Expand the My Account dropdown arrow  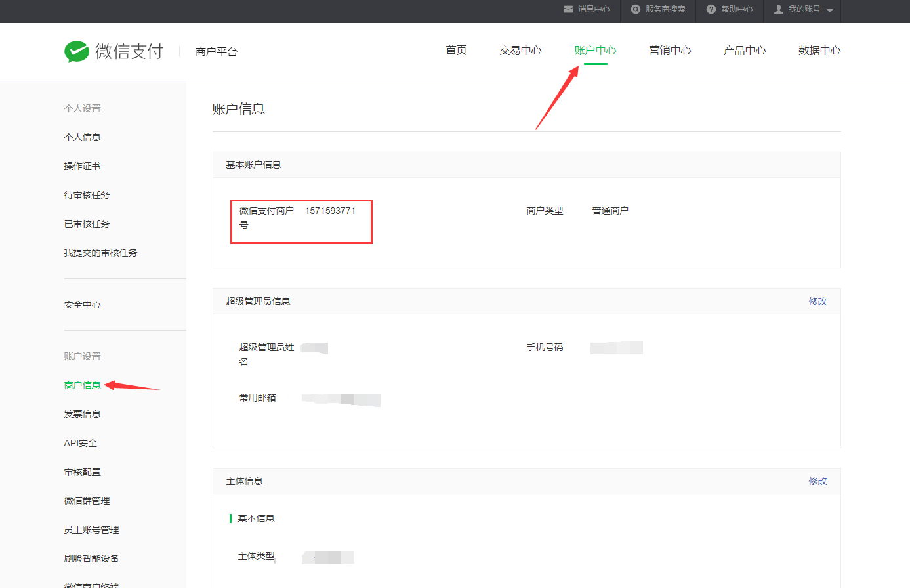pyautogui.click(x=830, y=10)
